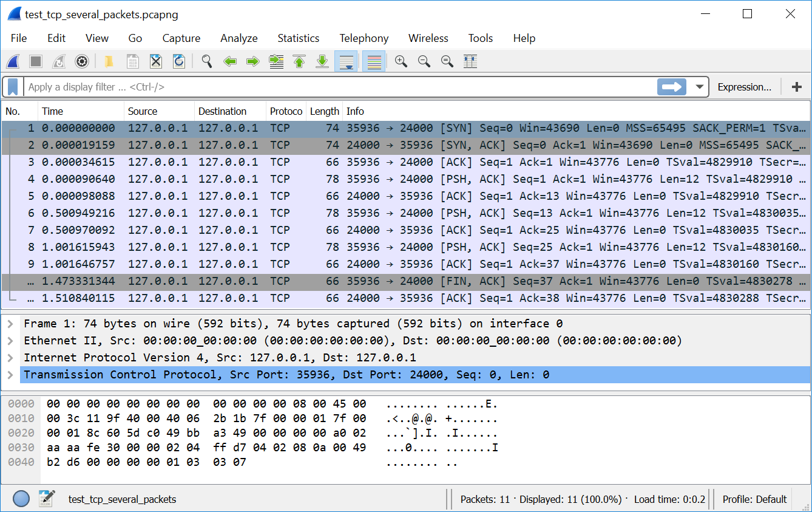Expand the Ethernet II details row
Image resolution: width=812 pixels, height=512 pixels.
click(10, 341)
